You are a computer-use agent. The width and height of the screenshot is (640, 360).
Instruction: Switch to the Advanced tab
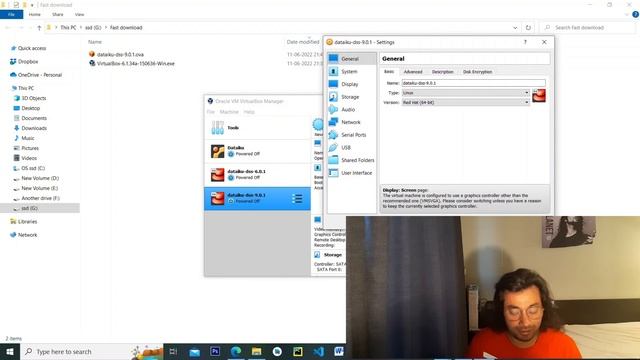(x=413, y=72)
